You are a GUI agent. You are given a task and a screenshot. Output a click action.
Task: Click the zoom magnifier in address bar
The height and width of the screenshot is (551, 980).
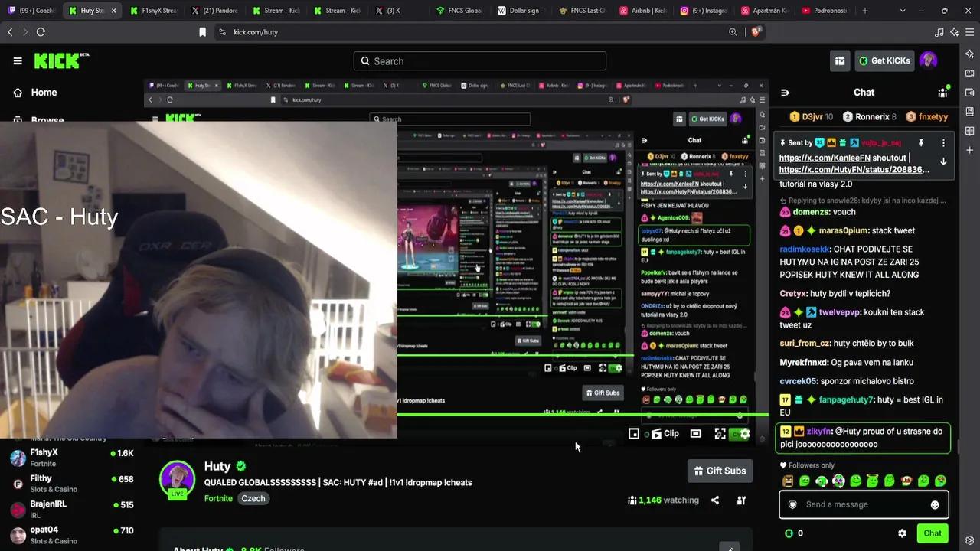733,32
